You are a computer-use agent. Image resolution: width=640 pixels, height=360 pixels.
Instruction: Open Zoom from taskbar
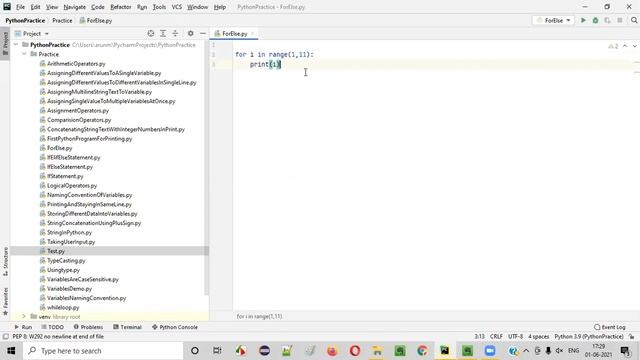tap(490, 351)
